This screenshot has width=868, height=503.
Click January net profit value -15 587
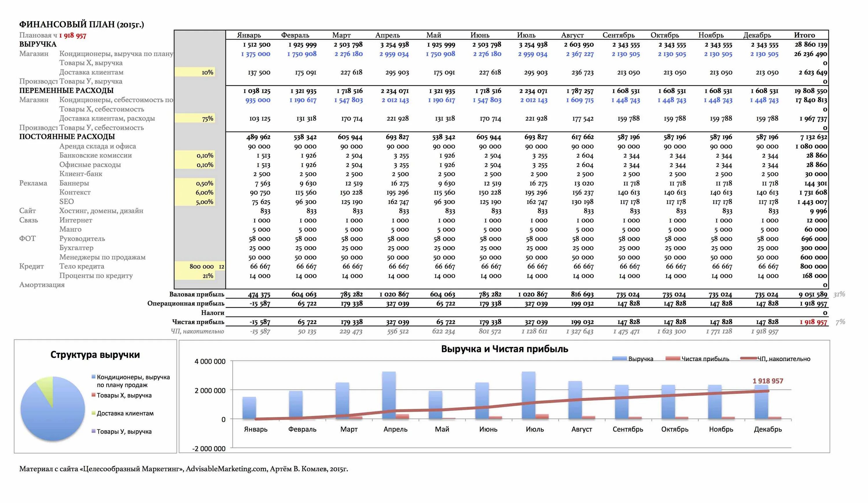(x=260, y=322)
